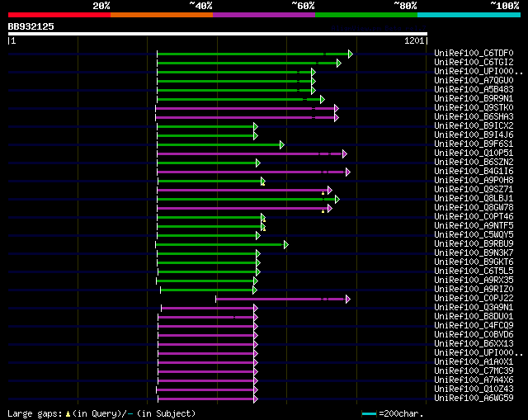The height and width of the screenshot is (420, 528).
Task: Click the cyan 200char scale bar
Action: point(369,413)
